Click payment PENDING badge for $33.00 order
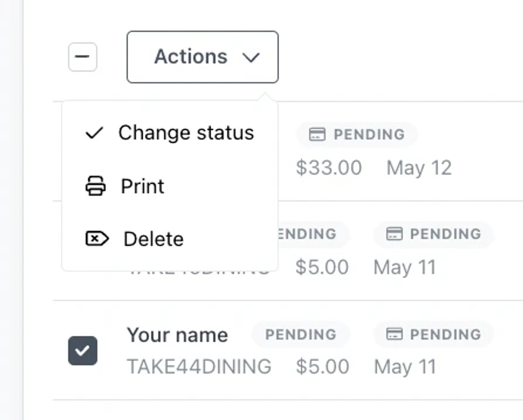 click(x=357, y=134)
